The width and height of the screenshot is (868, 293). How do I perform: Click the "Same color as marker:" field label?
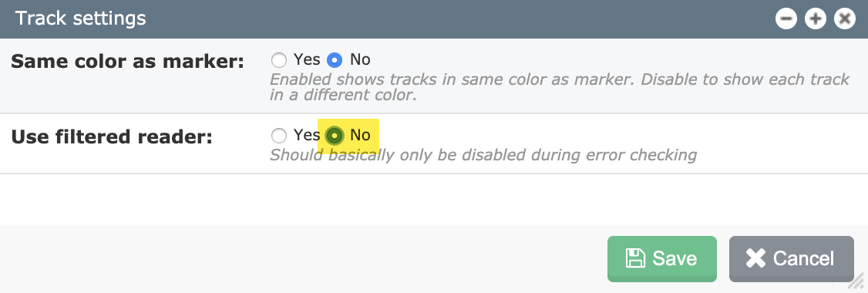(127, 61)
